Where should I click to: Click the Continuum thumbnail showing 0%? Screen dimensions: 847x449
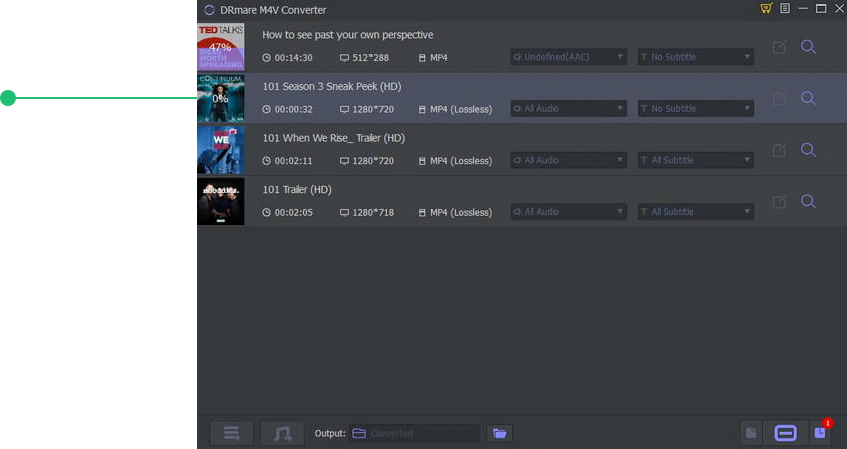coord(220,98)
